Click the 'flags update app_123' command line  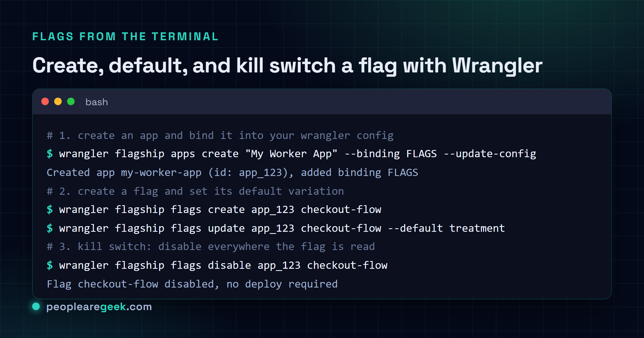276,229
